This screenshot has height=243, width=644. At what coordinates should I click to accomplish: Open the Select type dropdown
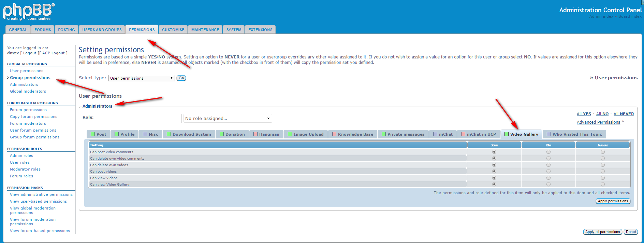coord(141,78)
